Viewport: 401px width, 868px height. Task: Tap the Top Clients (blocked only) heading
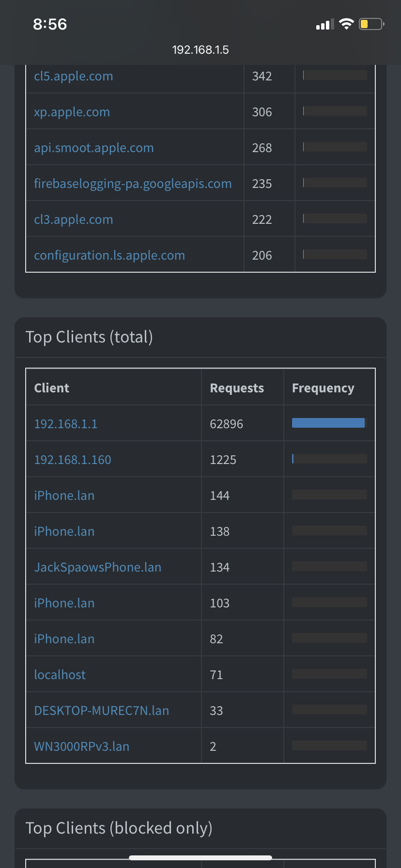pyautogui.click(x=119, y=828)
